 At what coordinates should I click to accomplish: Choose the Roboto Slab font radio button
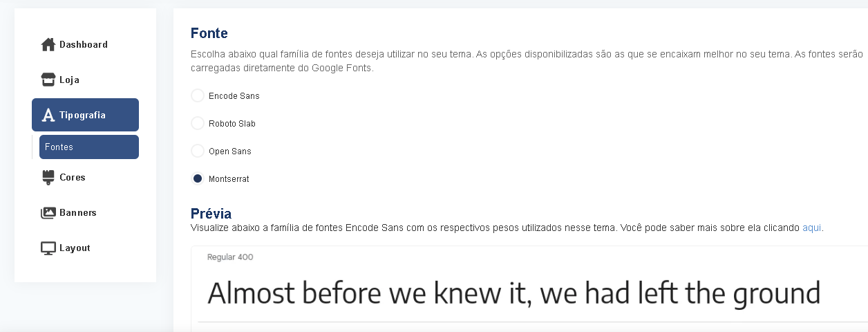198,124
